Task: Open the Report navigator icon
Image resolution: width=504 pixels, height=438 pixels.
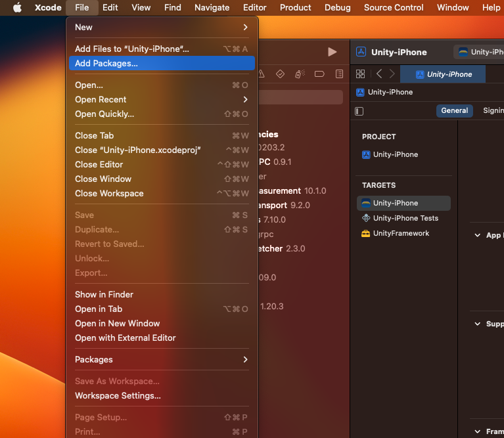Action: pos(339,74)
